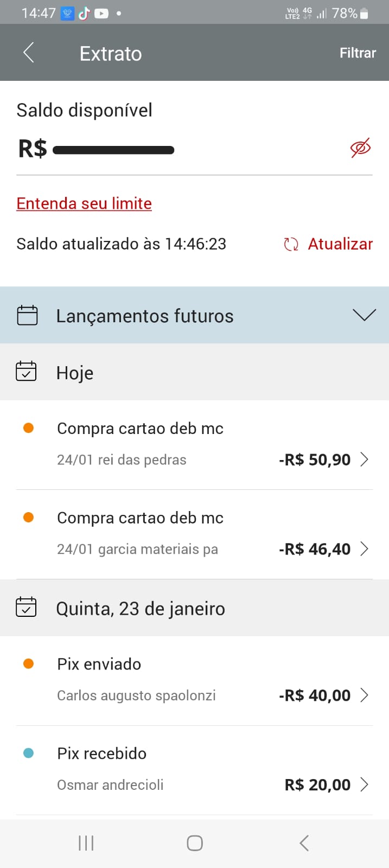389x868 pixels.
Task: Tap the back arrow in the header
Action: coord(29,52)
